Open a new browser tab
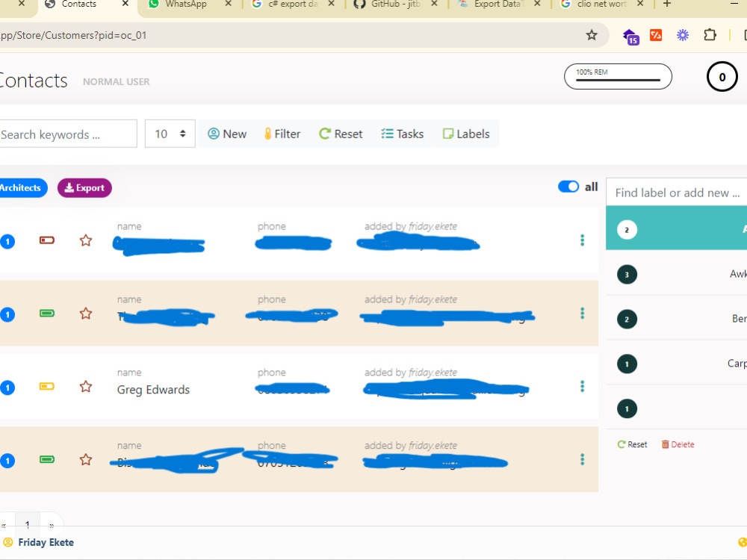 point(667,4)
